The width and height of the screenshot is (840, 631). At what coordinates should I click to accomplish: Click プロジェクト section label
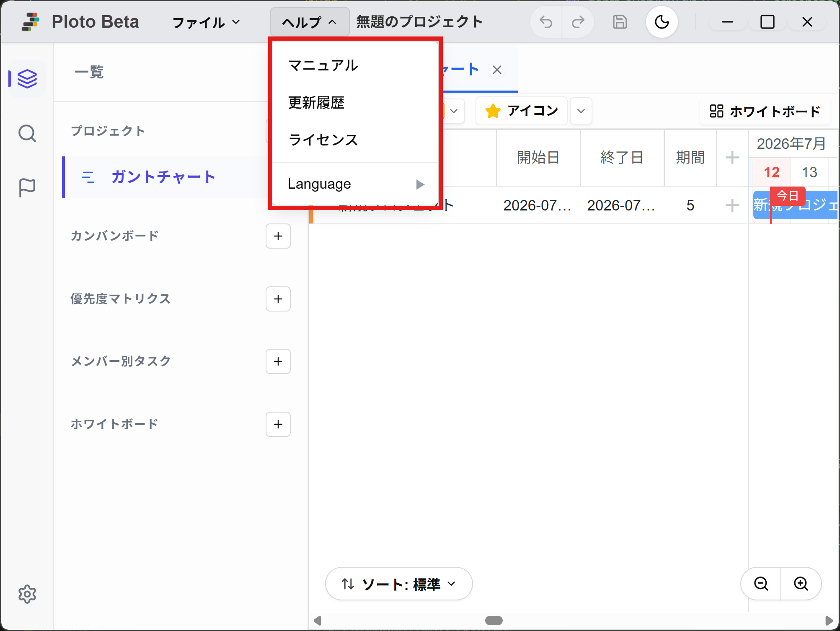coord(108,131)
